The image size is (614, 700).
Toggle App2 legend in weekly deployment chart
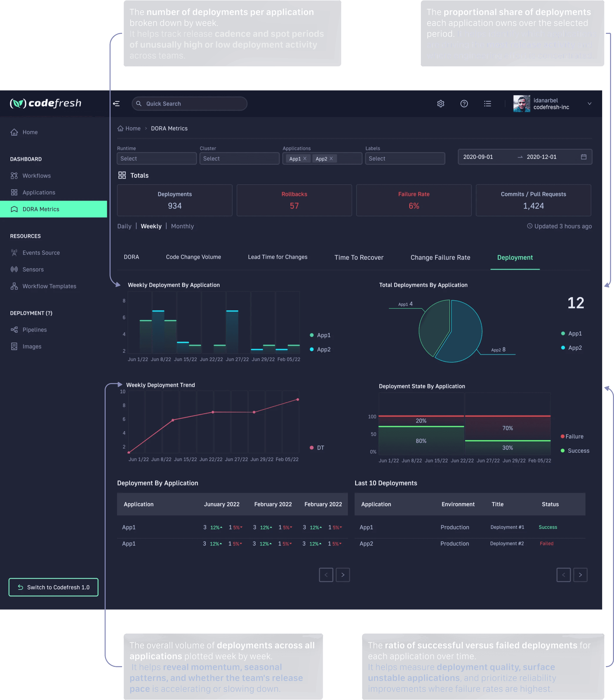pos(323,349)
